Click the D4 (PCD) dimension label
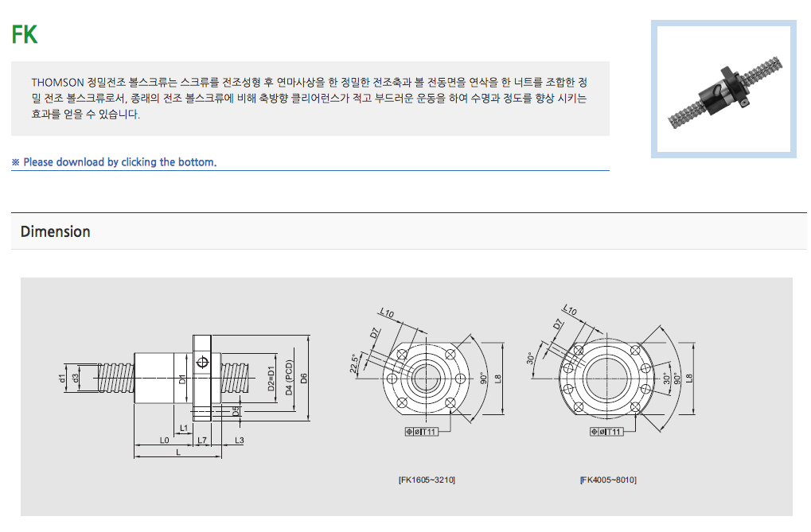Screen dimensions: 811x532 tap(289, 377)
